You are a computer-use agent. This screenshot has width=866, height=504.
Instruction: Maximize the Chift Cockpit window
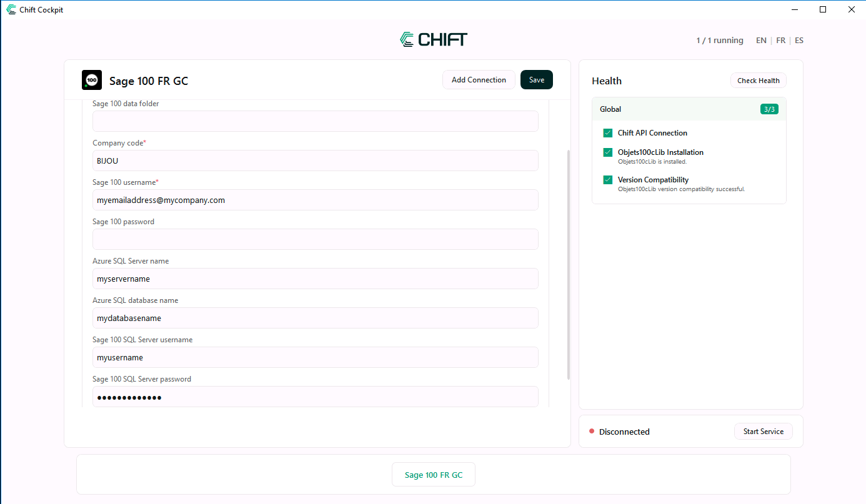click(x=823, y=9)
